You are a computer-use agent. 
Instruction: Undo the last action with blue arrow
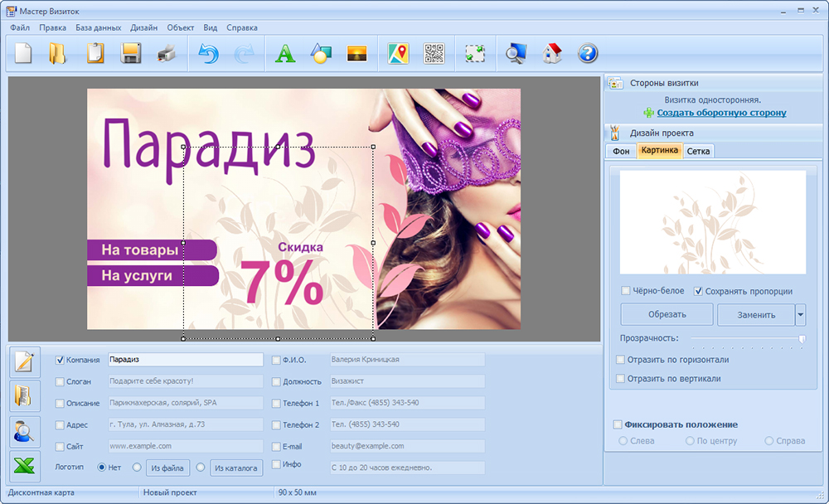[x=208, y=54]
